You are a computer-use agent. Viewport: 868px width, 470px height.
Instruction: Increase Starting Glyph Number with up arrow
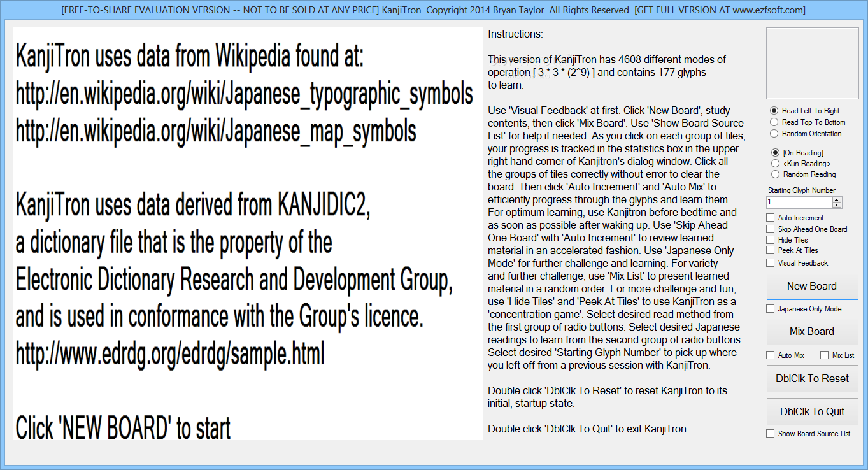pyautogui.click(x=837, y=199)
